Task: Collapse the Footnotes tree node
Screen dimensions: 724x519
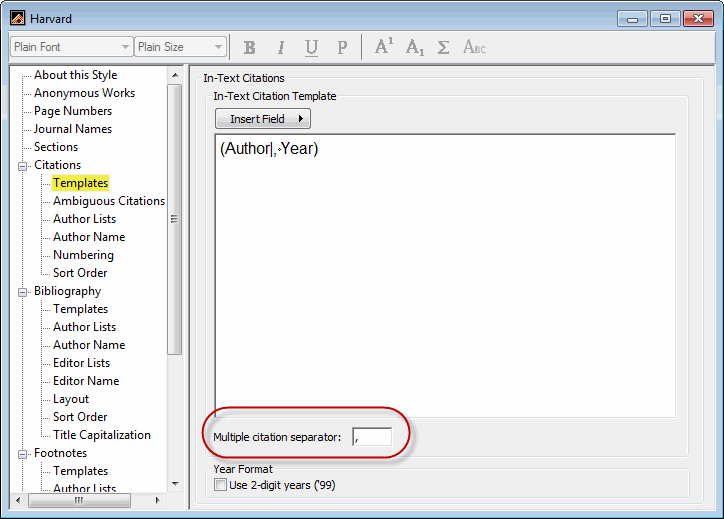Action: pos(22,454)
